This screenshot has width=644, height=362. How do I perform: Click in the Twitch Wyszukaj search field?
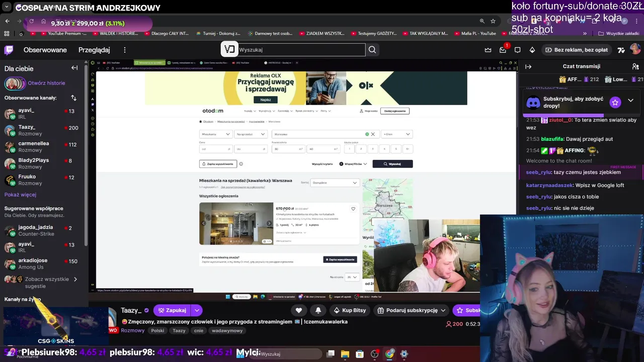point(301,50)
